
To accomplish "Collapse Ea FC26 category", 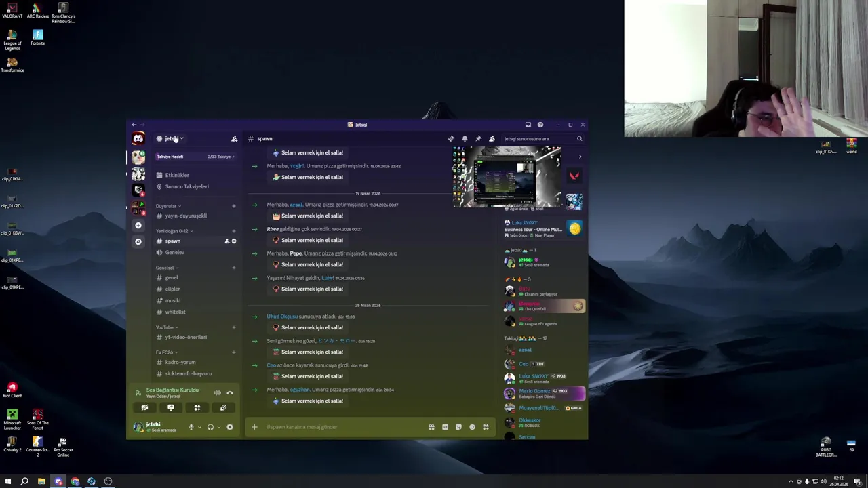I will point(167,352).
